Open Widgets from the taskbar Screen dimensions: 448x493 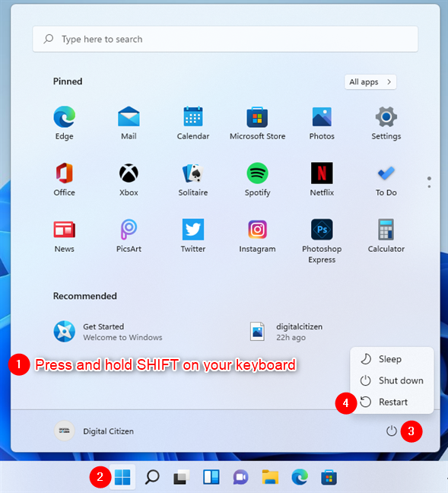point(211,477)
